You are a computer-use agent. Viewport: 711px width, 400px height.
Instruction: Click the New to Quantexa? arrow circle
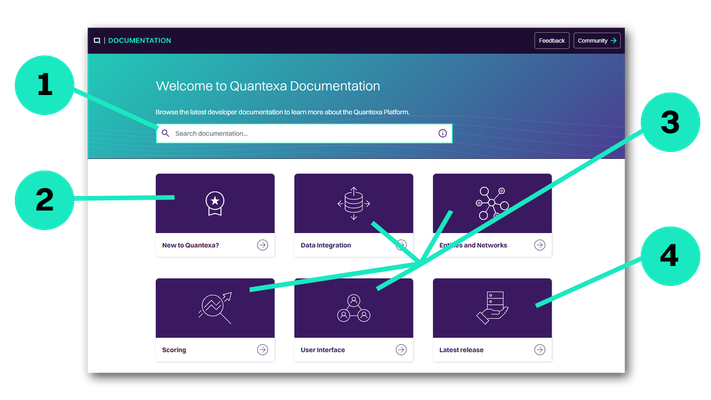pyautogui.click(x=263, y=245)
